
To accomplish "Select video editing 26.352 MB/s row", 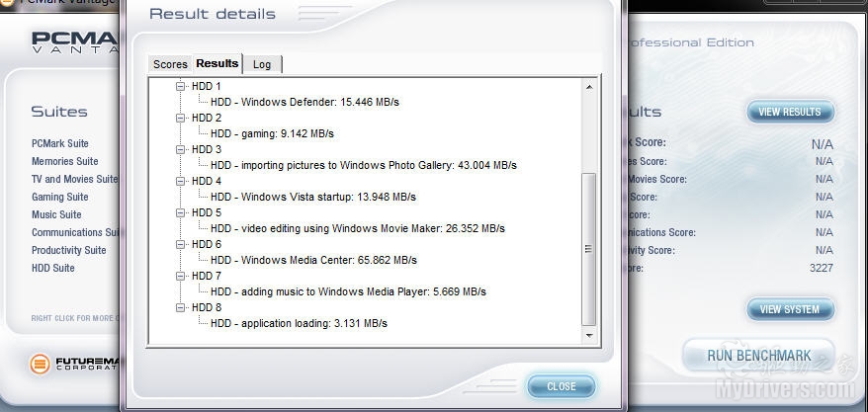I will [358, 228].
